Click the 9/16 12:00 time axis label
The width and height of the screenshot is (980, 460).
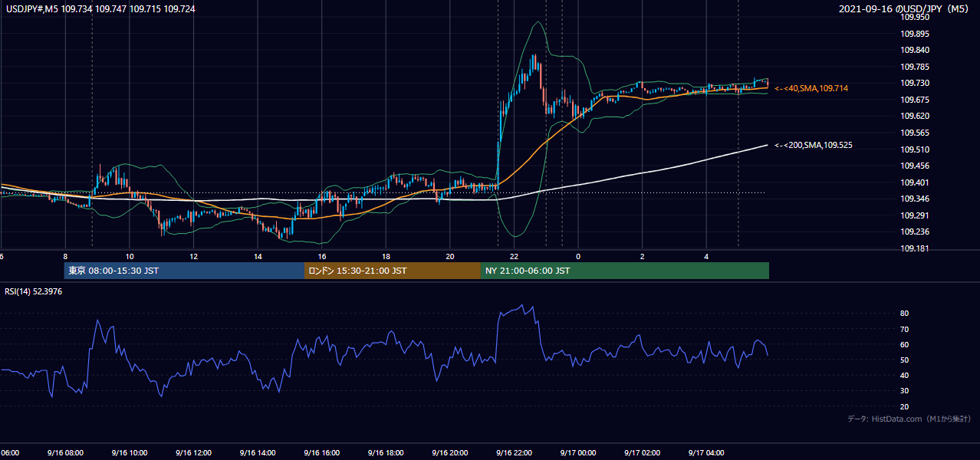point(193,452)
